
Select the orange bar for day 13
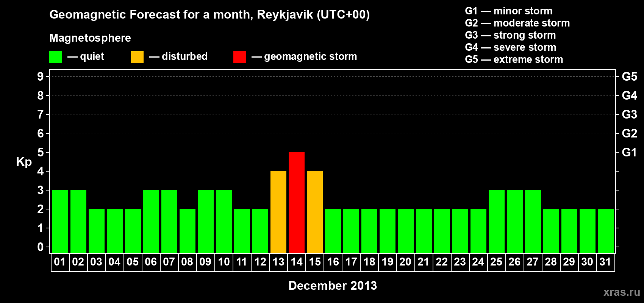click(278, 212)
